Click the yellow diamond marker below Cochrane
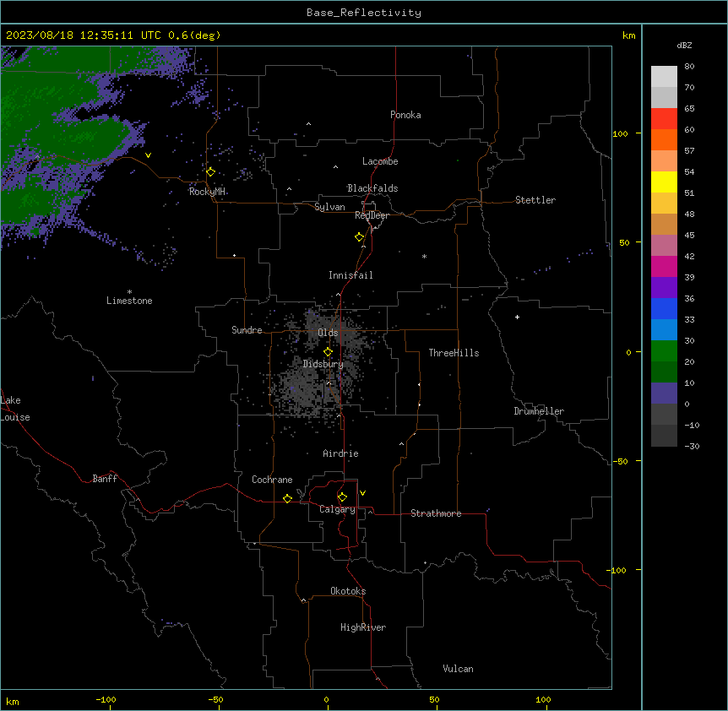This screenshot has width=728, height=711. [287, 498]
